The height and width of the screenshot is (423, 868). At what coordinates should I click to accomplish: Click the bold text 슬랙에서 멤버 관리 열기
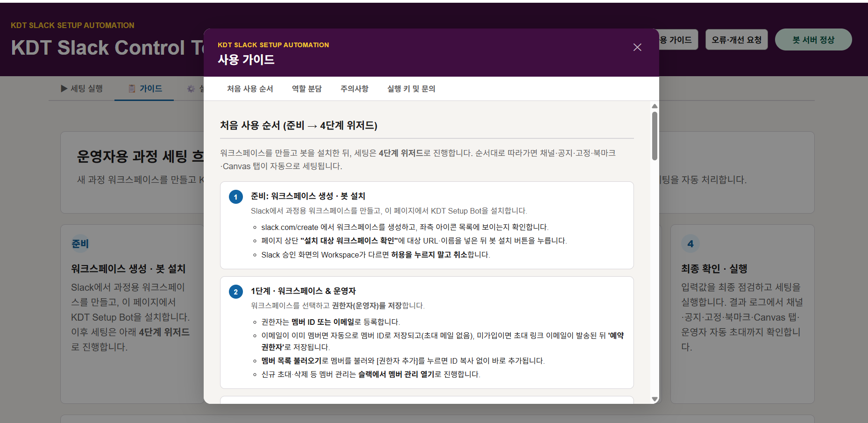[x=396, y=374]
